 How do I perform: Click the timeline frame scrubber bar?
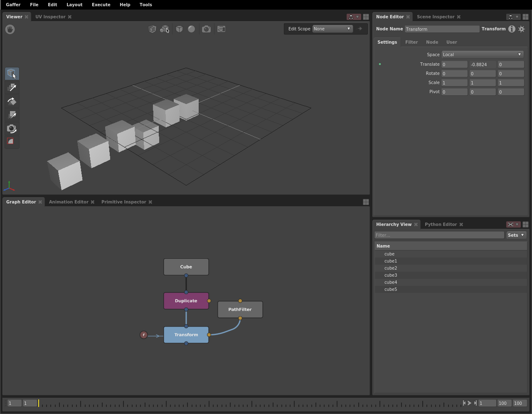tap(249, 403)
